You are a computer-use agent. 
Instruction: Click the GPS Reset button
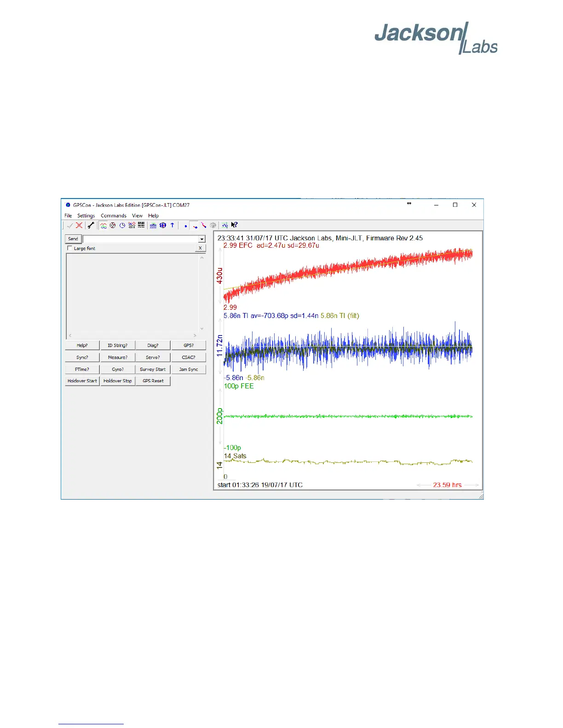(153, 381)
